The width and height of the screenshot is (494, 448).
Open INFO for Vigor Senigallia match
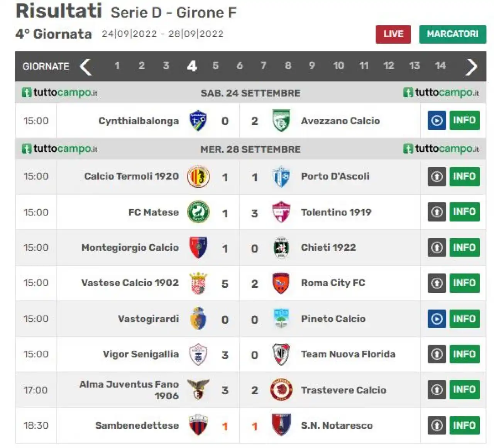464,354
